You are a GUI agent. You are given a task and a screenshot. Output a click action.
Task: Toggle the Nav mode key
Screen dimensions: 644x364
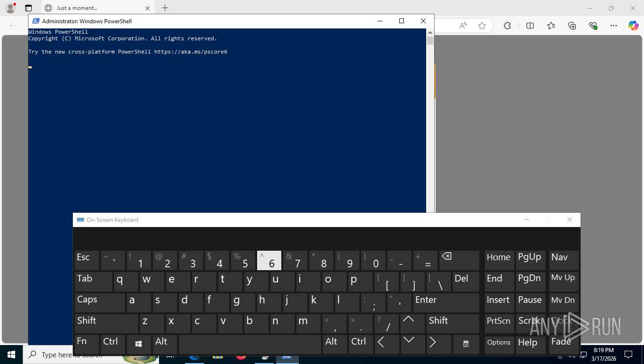coord(564,261)
